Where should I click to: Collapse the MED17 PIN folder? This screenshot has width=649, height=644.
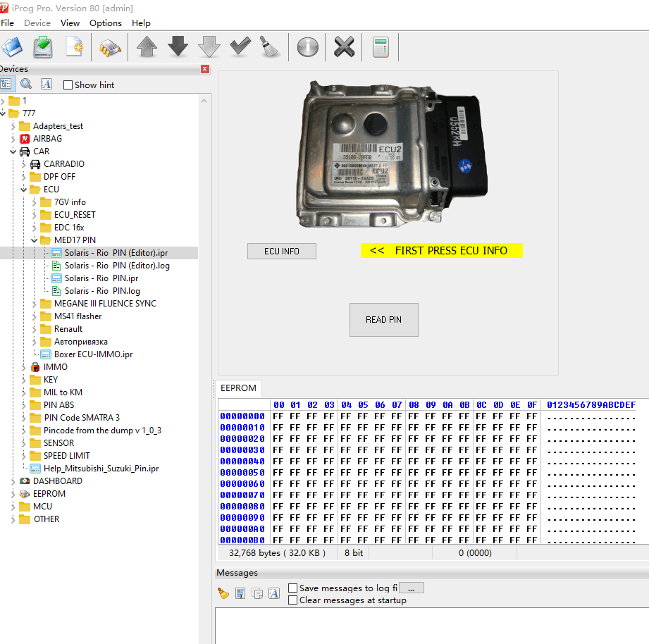[35, 240]
